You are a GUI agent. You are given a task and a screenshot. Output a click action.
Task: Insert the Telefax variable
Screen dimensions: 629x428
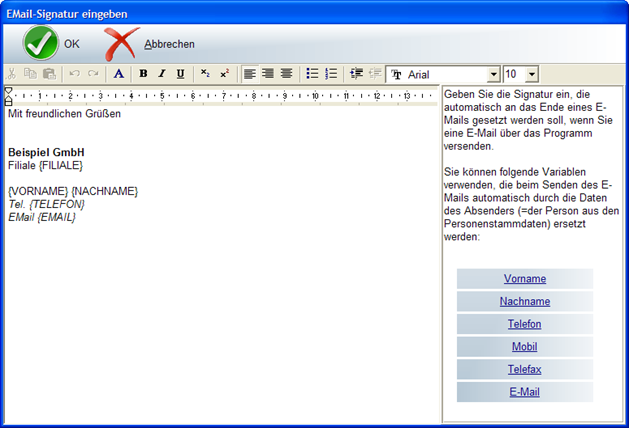(x=525, y=369)
